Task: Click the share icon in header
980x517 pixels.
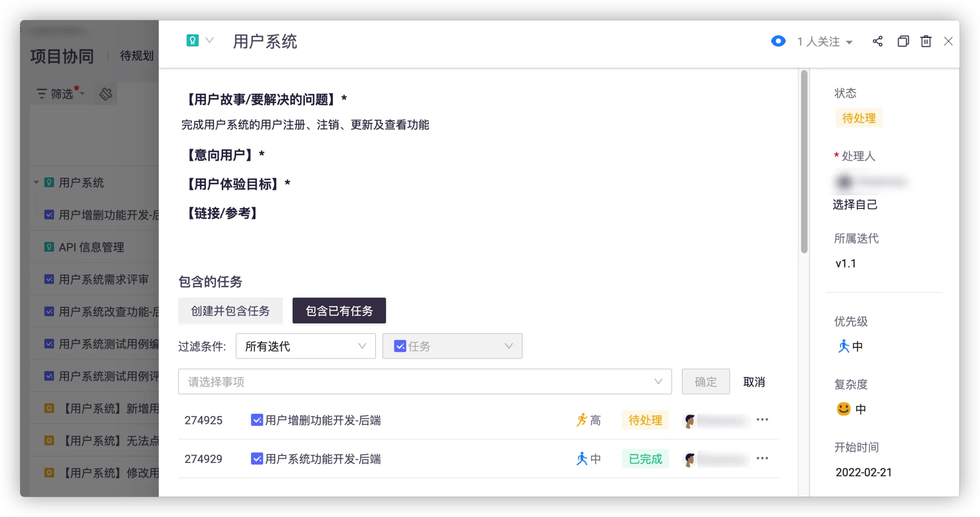Action: [x=877, y=41]
